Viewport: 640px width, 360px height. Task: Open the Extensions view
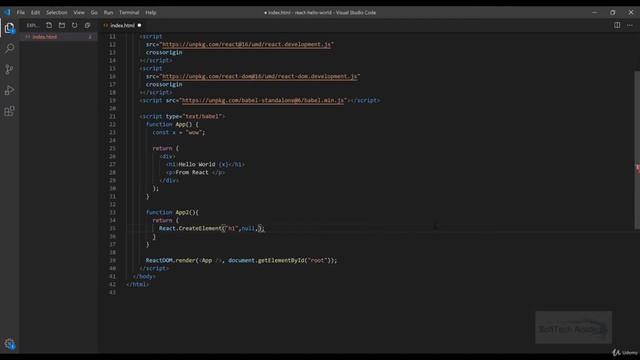click(x=9, y=111)
